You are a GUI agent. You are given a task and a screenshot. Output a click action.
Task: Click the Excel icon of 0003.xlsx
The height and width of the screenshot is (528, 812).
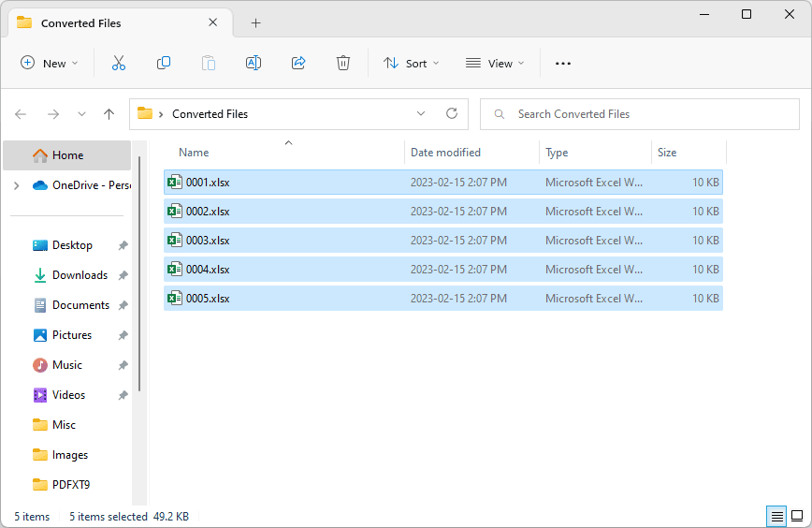pos(175,240)
